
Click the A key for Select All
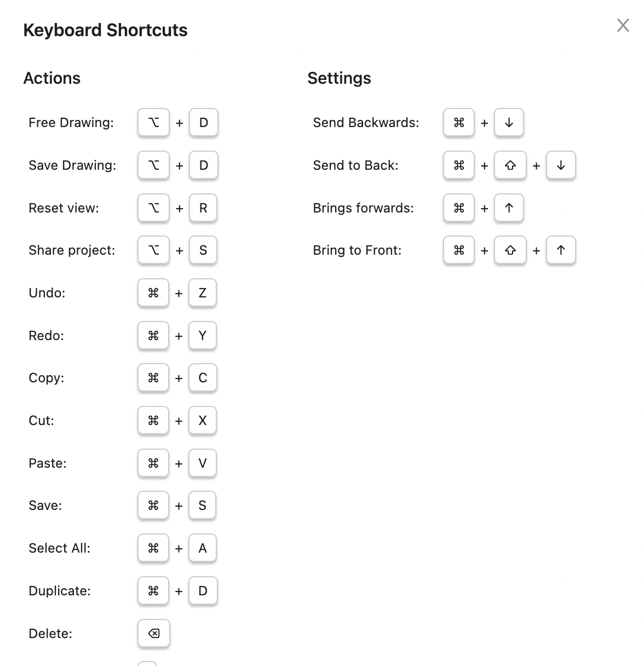203,548
